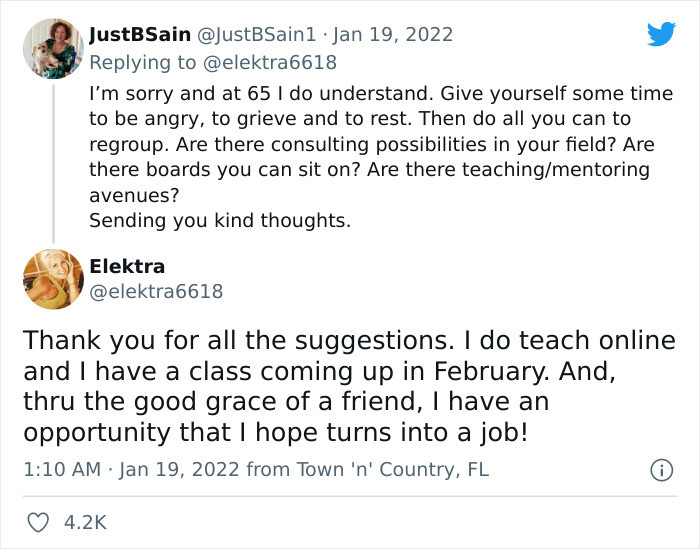Click the "Sending you kind thoughts." line
700x549 pixels.
coord(220,221)
